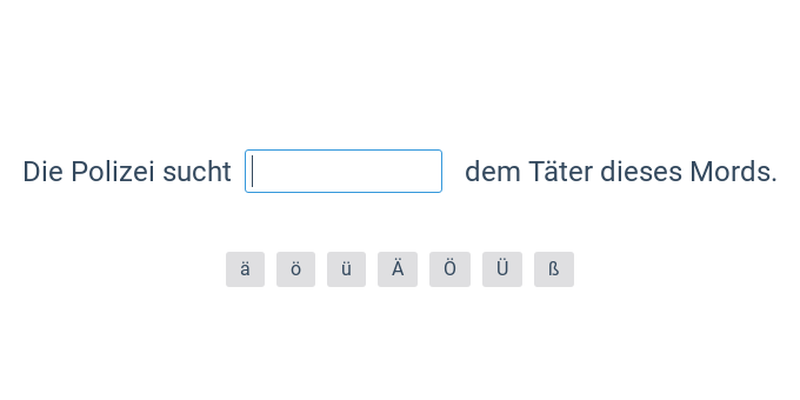The image size is (800, 400).
Task: Insert lowercase ä special character
Action: (245, 269)
